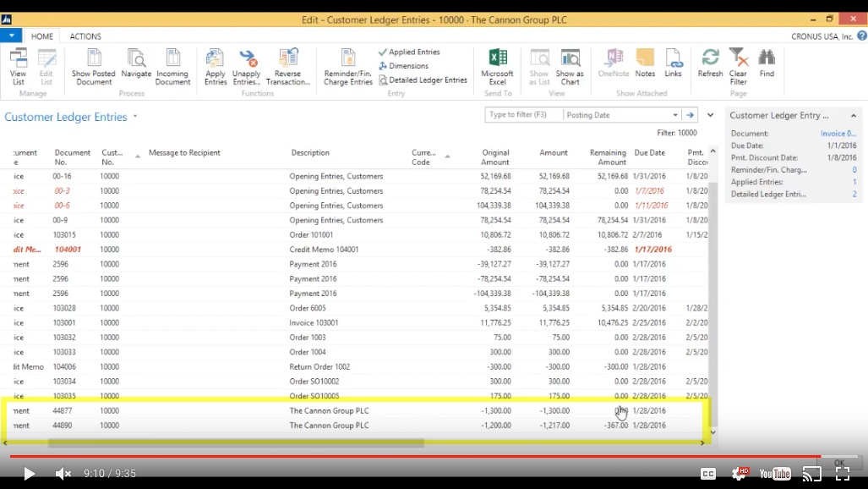Open Applied Entries count link
Image resolution: width=868 pixels, height=489 pixels.
pos(854,182)
